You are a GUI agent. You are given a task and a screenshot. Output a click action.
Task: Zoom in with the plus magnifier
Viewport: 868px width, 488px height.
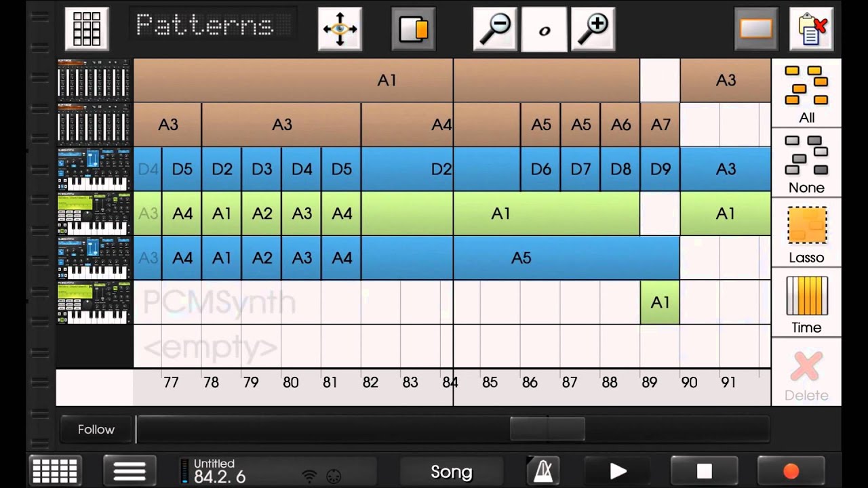point(593,28)
